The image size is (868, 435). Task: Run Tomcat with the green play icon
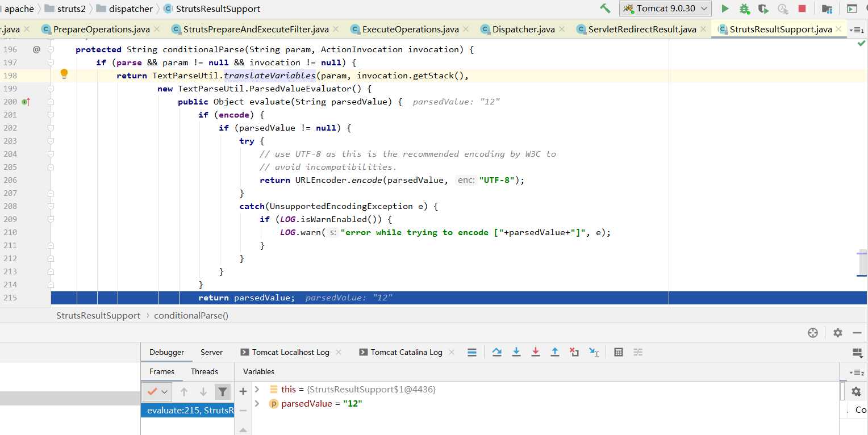[x=725, y=9]
